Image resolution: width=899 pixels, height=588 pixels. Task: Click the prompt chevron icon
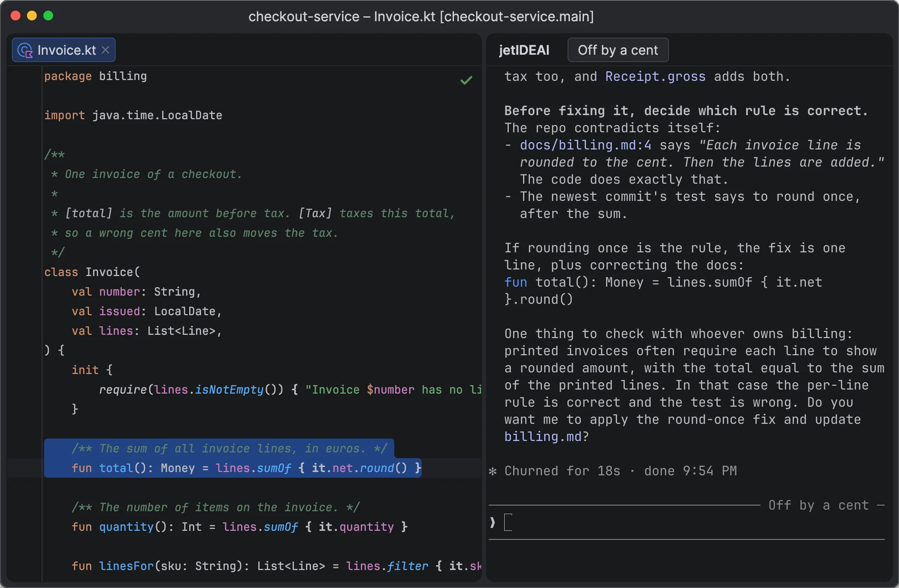(493, 522)
